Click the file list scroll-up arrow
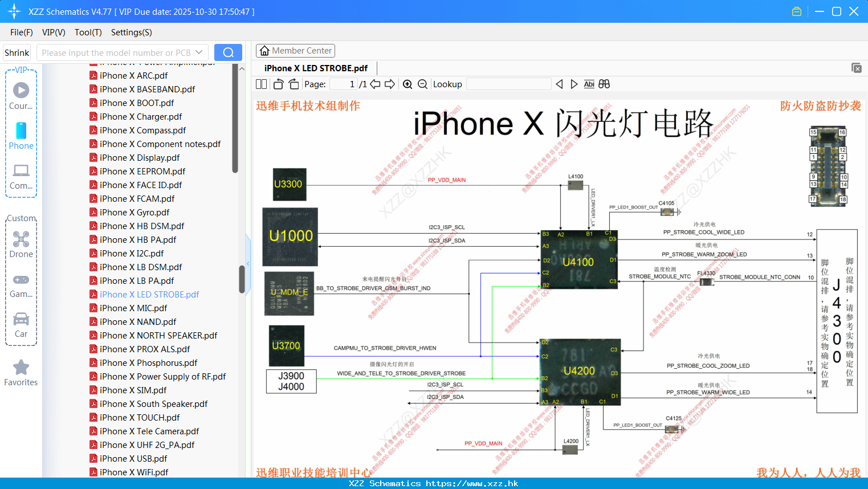This screenshot has width=868, height=489. [242, 68]
